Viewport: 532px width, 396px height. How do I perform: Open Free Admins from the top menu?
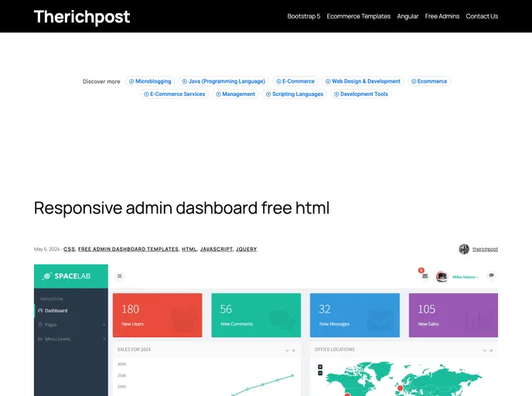tap(442, 16)
